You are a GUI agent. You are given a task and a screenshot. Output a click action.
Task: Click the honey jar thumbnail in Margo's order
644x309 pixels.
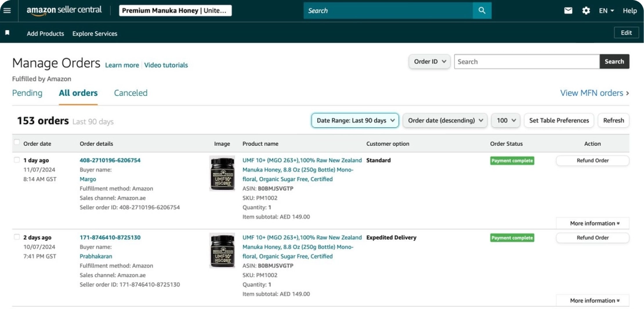coord(222,173)
